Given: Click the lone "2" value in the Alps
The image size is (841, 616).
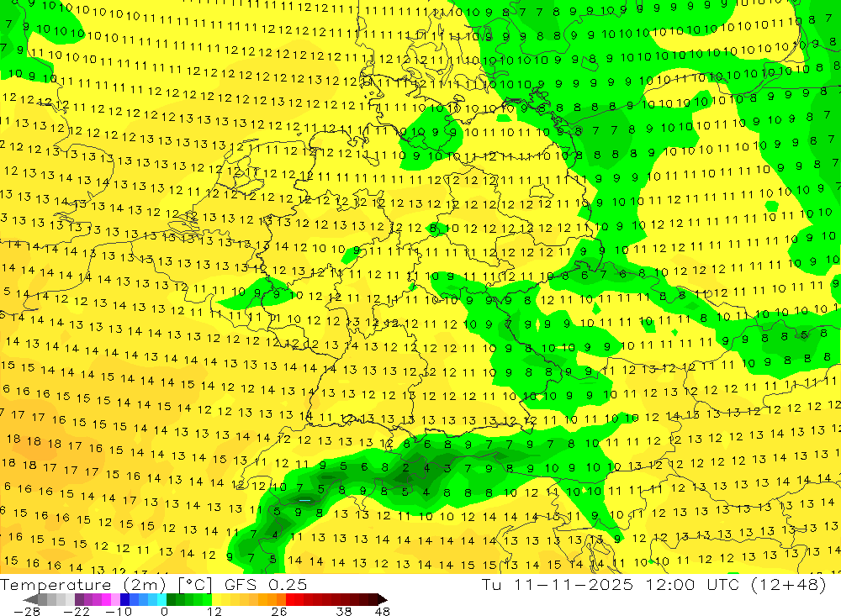Looking at the screenshot, I should pyautogui.click(x=406, y=467).
